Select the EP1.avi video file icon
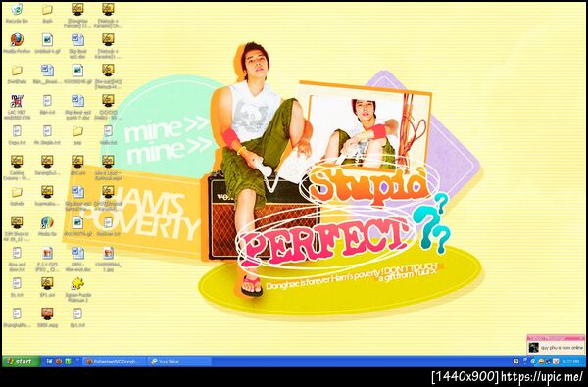The height and width of the screenshot is (387, 588). tap(47, 288)
